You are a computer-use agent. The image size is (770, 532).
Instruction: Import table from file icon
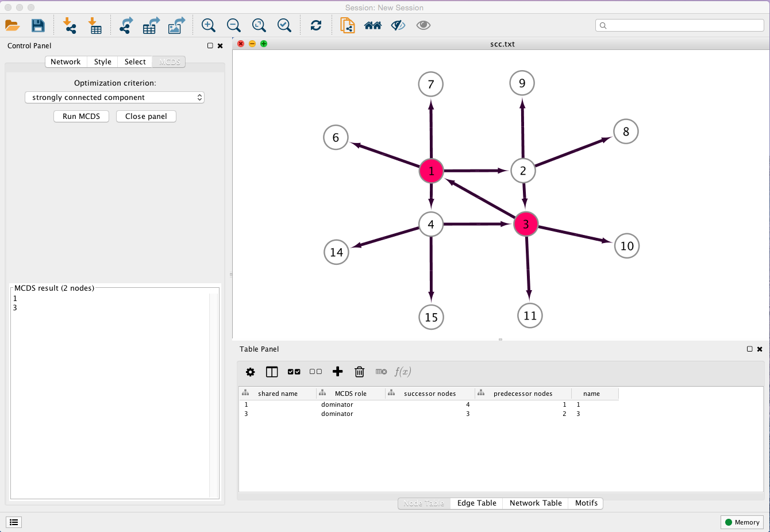tap(95, 25)
